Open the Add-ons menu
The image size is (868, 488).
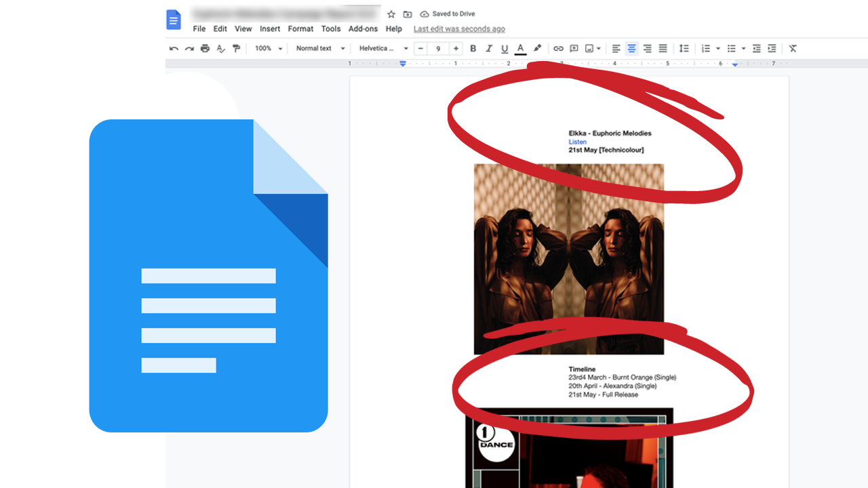coord(363,29)
